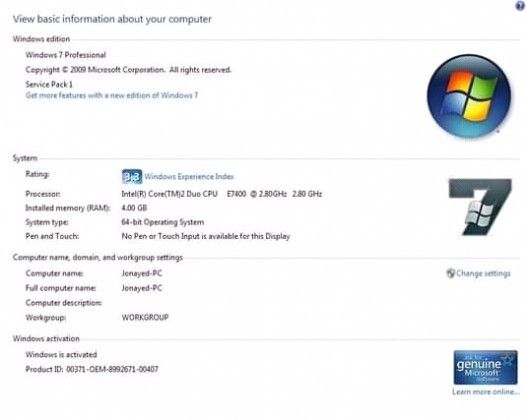Open the Windows Experience Index link
The height and width of the screenshot is (420, 526).
189,176
